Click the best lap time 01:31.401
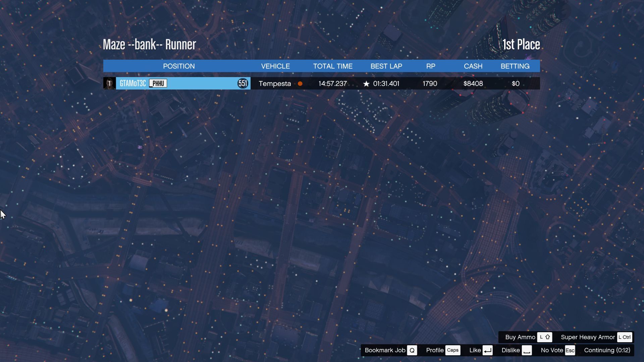 386,84
